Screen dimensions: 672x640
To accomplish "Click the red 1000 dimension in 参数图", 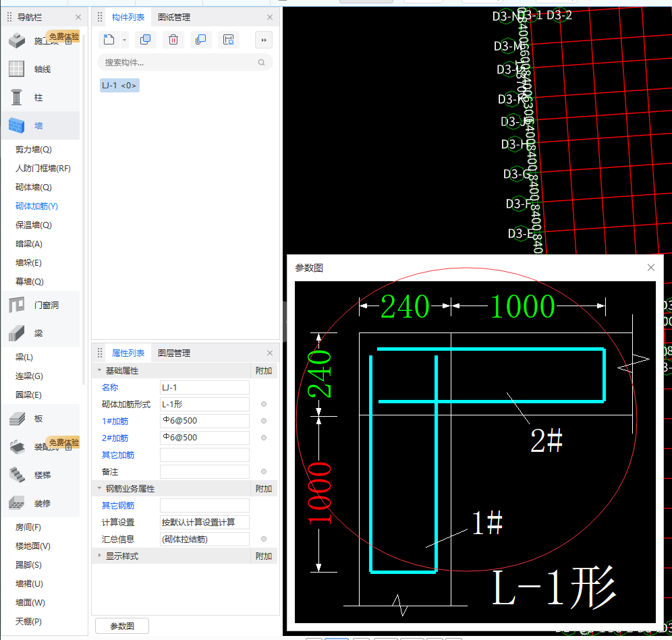I will coord(320,493).
